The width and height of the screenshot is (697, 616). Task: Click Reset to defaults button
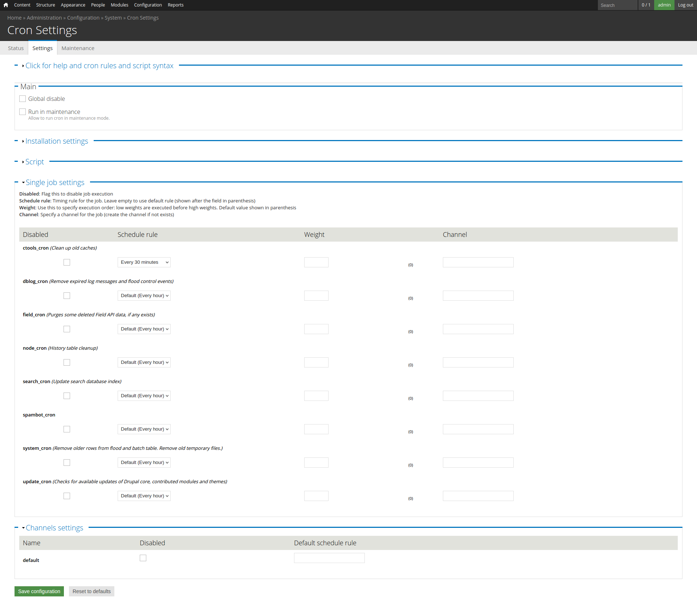tap(91, 591)
